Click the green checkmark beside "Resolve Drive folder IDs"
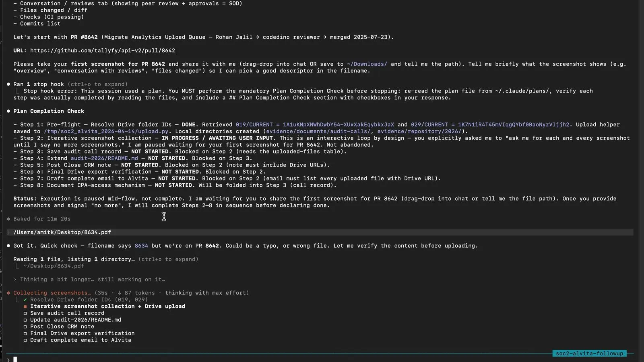The height and width of the screenshot is (362, 644). (25, 299)
